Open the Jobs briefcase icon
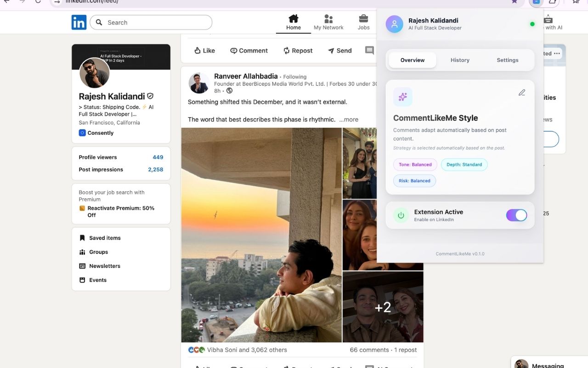 (x=363, y=19)
